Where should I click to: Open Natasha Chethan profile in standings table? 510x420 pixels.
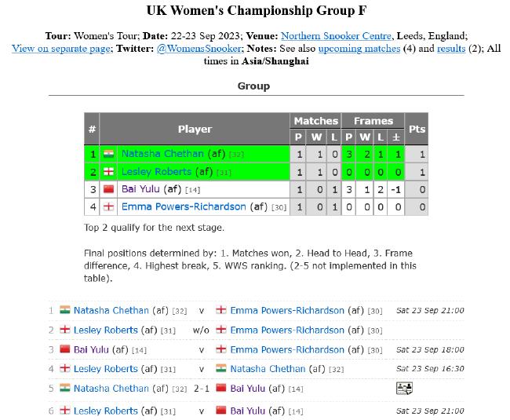point(162,154)
